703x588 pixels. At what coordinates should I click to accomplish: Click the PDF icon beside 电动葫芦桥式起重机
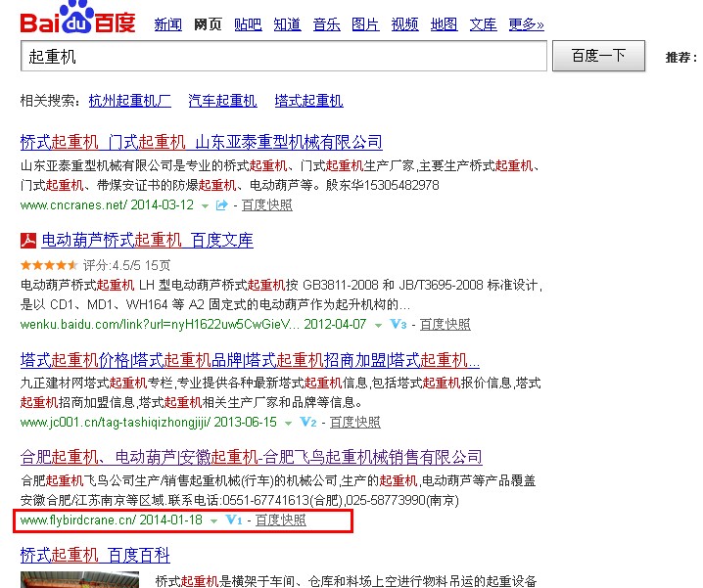point(28,241)
